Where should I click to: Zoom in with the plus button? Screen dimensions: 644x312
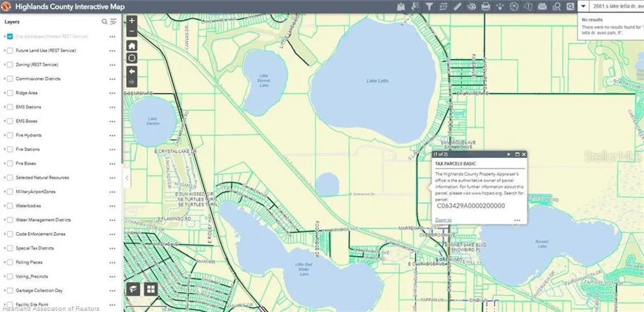pyautogui.click(x=132, y=21)
